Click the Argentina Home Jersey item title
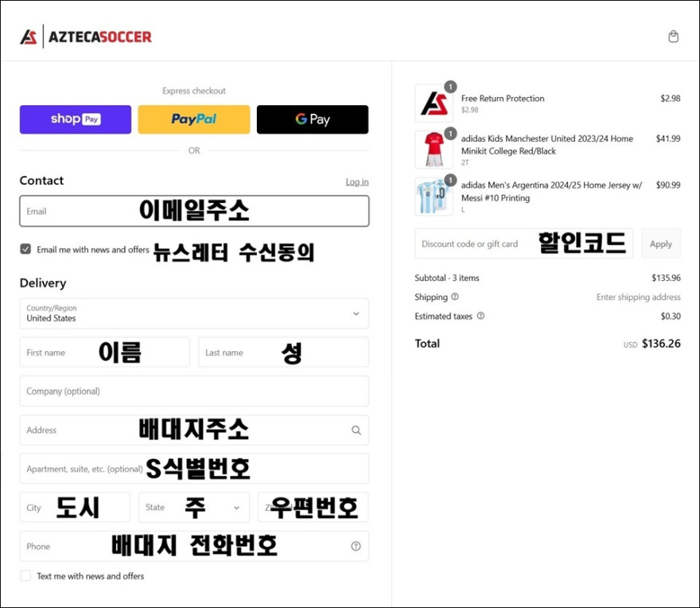This screenshot has height=608, width=700. coord(551,191)
